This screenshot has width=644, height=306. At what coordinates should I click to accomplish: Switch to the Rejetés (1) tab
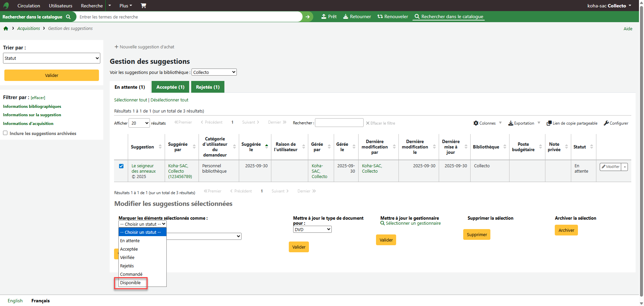coord(208,87)
